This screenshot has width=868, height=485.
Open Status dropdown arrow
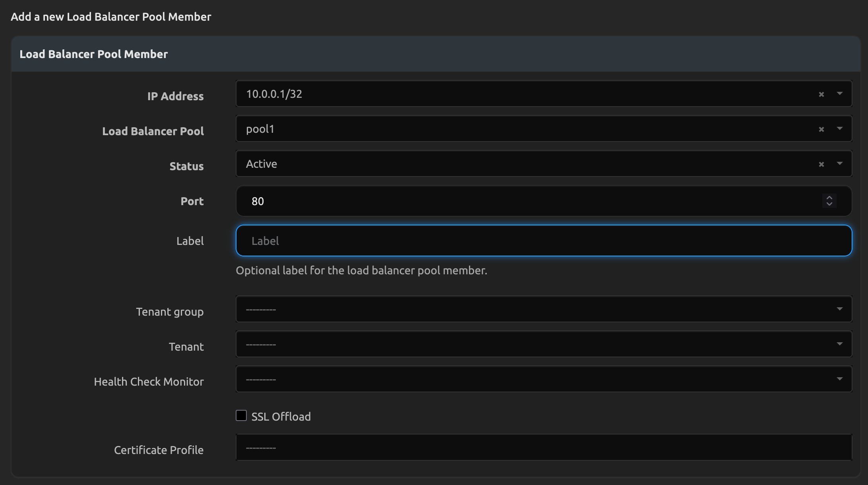click(x=839, y=164)
